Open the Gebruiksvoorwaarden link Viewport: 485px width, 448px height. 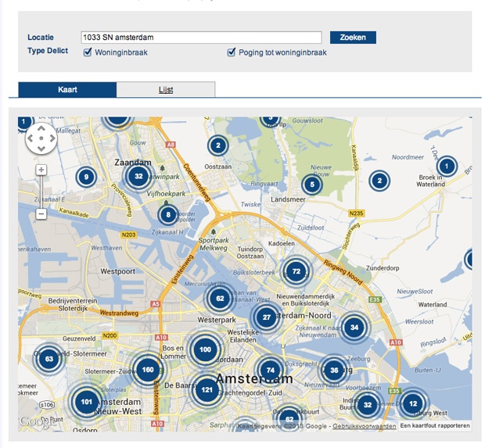pos(364,426)
